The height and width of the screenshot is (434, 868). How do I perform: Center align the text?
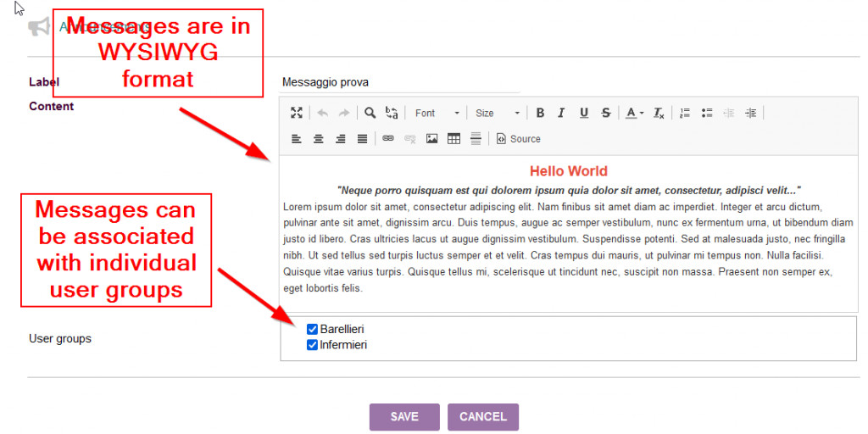[319, 139]
